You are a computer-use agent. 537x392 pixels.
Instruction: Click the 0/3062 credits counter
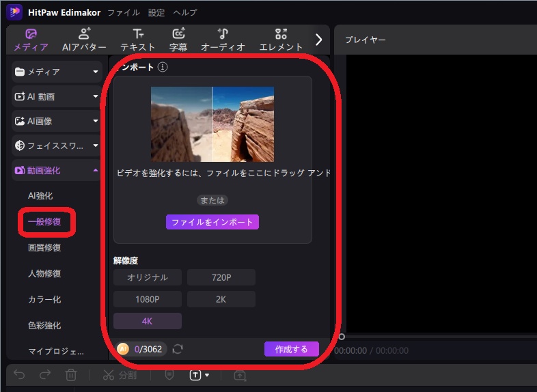pos(148,349)
